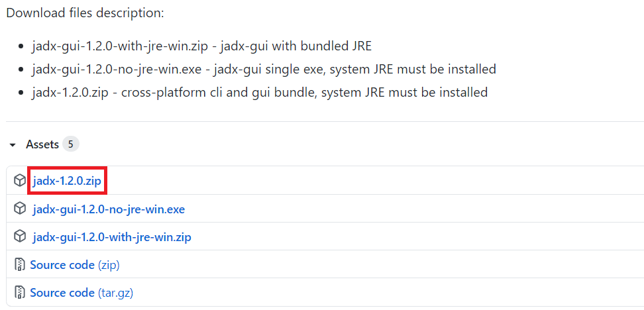644x310 pixels.
Task: Click empty space in the jadx-gui-1.2.0-no-jre-win.exe row
Action: [411, 209]
